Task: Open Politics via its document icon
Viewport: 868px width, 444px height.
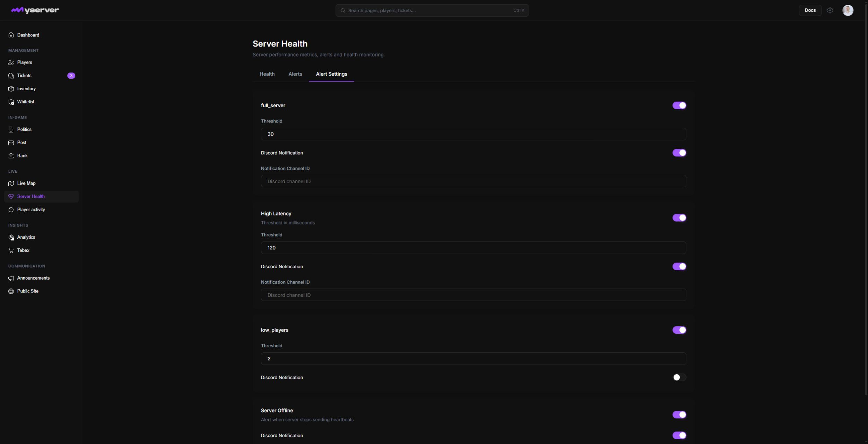Action: pyautogui.click(x=11, y=129)
